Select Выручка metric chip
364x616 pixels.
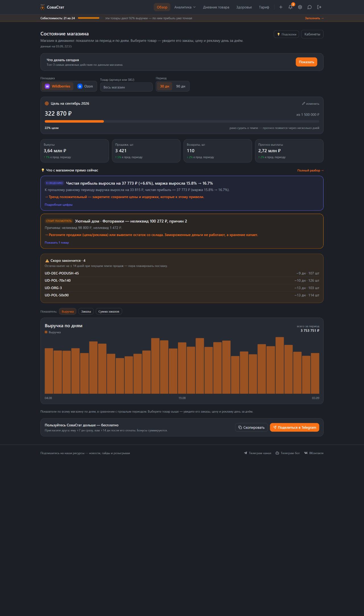(x=68, y=312)
